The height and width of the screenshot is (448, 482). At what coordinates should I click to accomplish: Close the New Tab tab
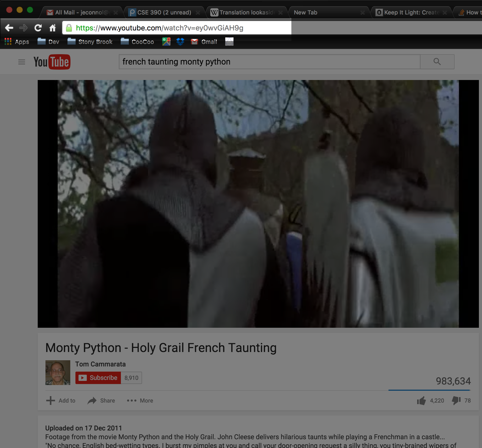pyautogui.click(x=363, y=13)
